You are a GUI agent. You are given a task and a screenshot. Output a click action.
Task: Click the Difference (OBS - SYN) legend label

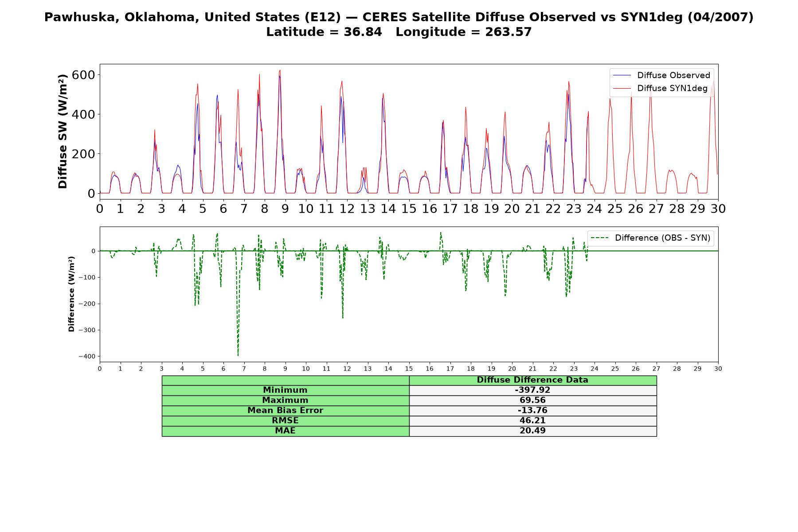tap(662, 238)
